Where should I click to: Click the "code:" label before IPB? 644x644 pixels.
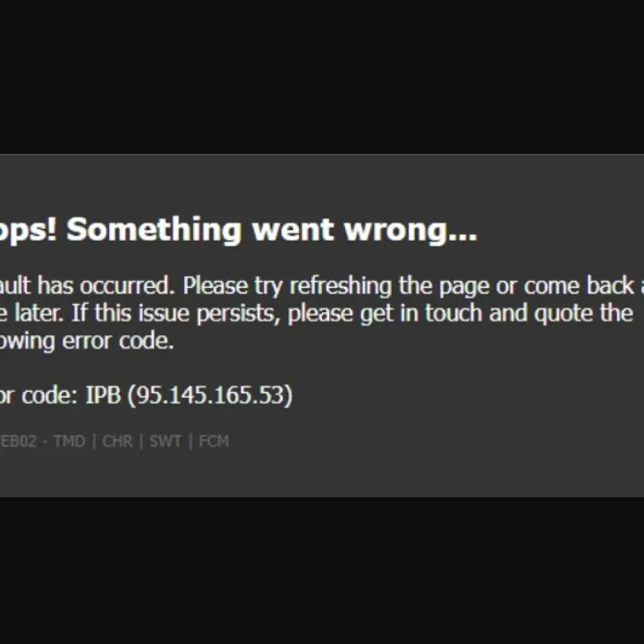[49, 395]
